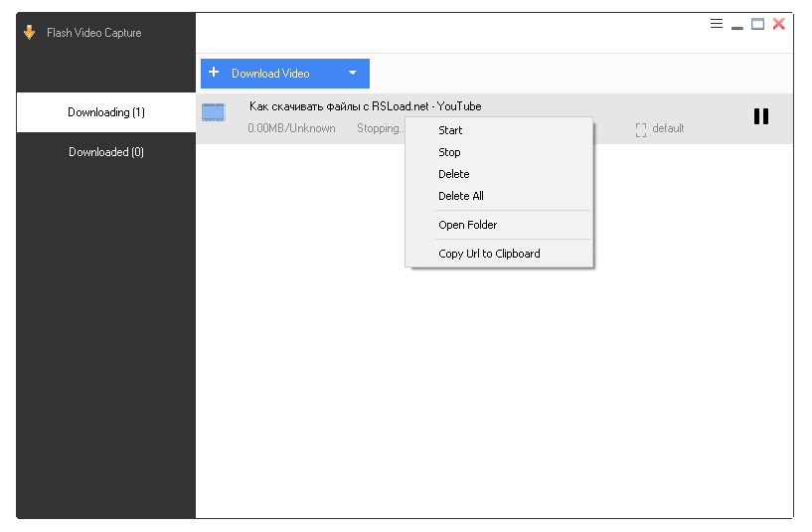Switch to the Downloading (1) tab
The width and height of the screenshot is (812, 532).
tap(106, 112)
